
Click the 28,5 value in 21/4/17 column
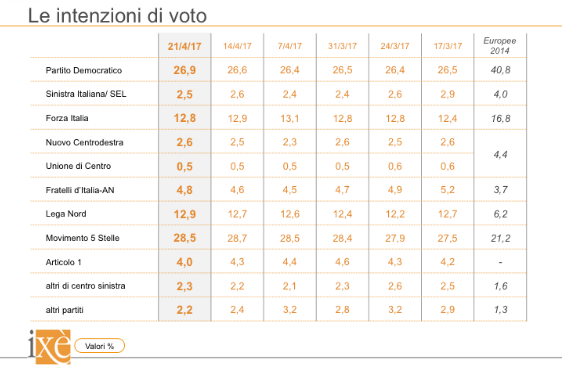[x=185, y=238]
